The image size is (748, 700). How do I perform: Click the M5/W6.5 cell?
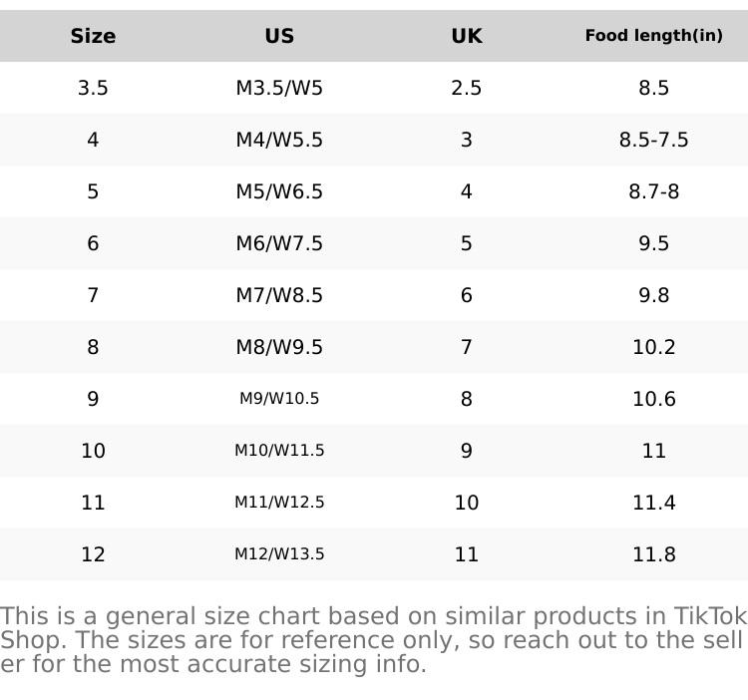[x=279, y=191]
